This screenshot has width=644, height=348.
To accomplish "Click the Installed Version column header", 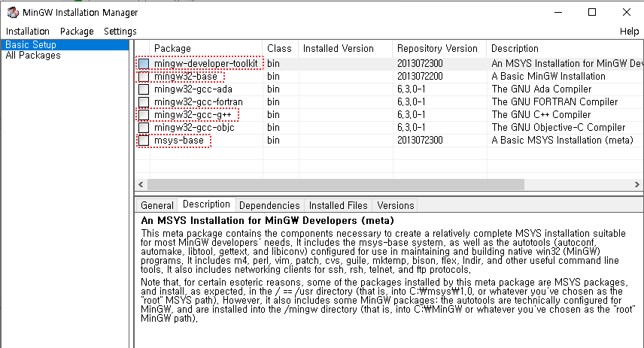I will click(x=345, y=48).
